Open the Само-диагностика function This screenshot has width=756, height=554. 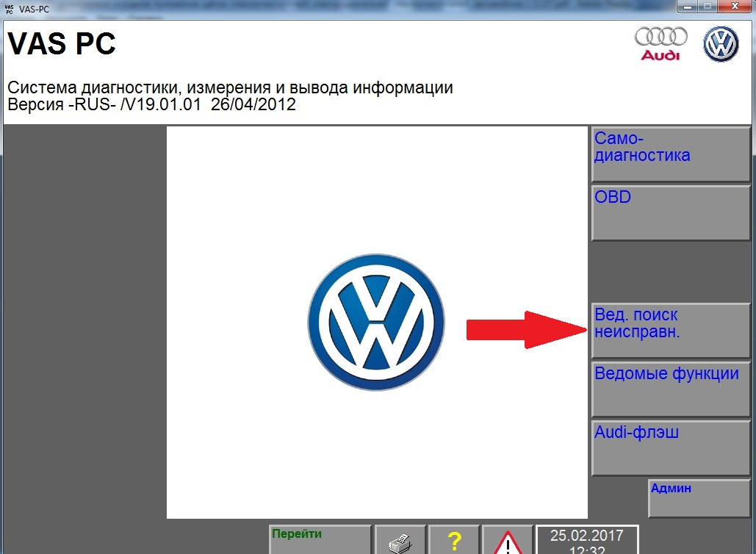[x=671, y=154]
